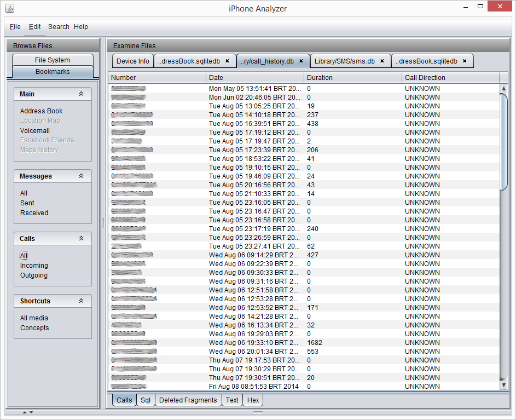Collapse the Messages section
The image size is (516, 420).
[x=82, y=176]
